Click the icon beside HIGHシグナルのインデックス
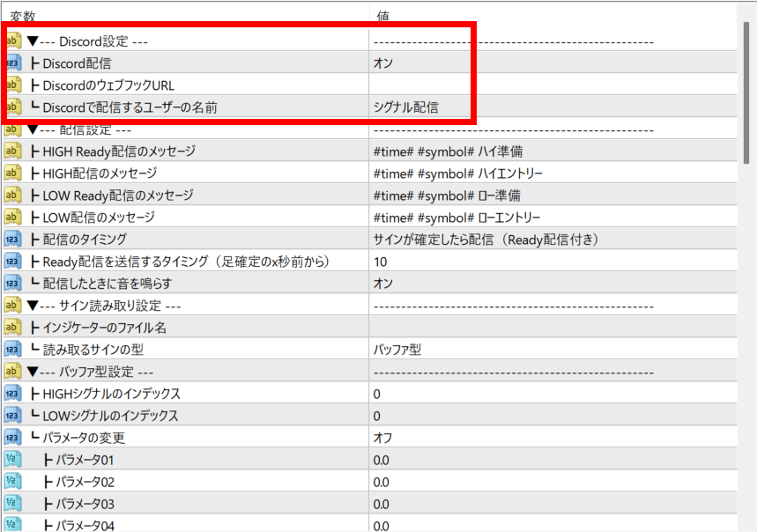 12,394
